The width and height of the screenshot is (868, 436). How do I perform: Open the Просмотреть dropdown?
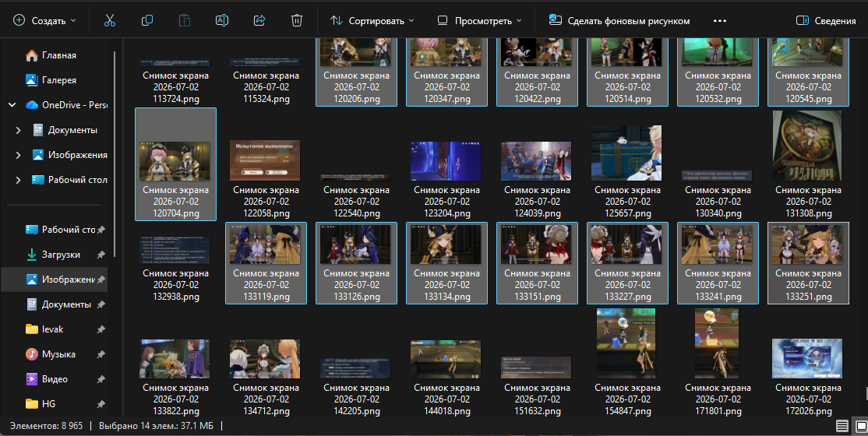[x=479, y=20]
